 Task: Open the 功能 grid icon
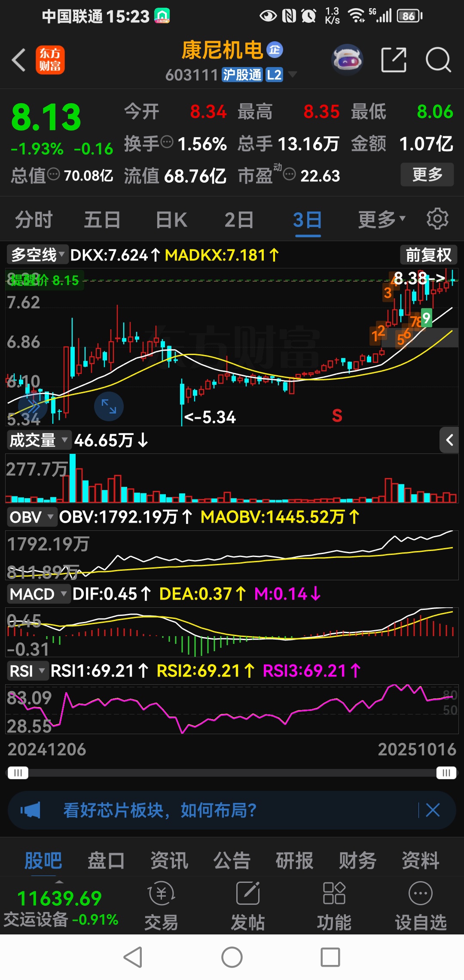click(334, 893)
